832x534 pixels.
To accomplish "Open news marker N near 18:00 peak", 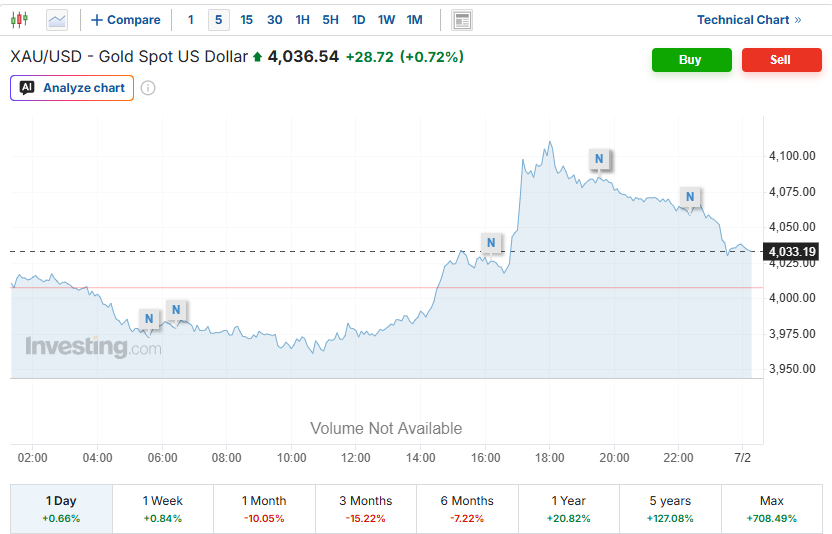I will (599, 159).
